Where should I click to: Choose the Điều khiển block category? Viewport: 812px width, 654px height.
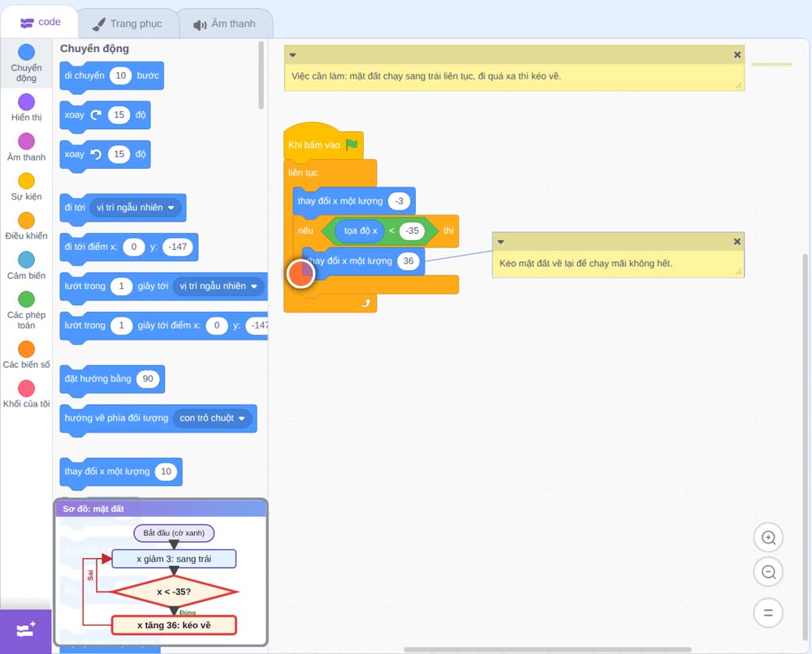(x=27, y=226)
